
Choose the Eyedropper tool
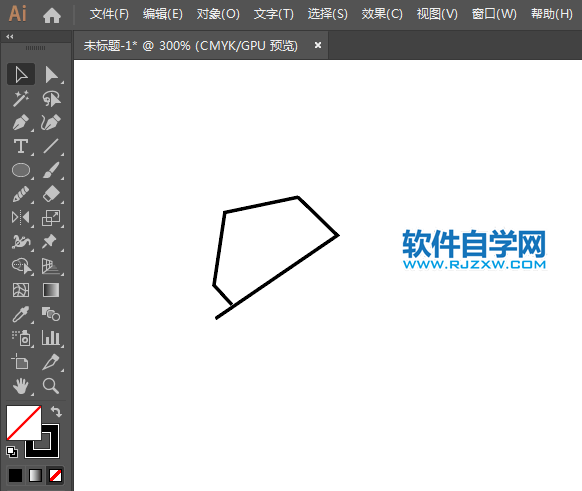click(x=21, y=314)
